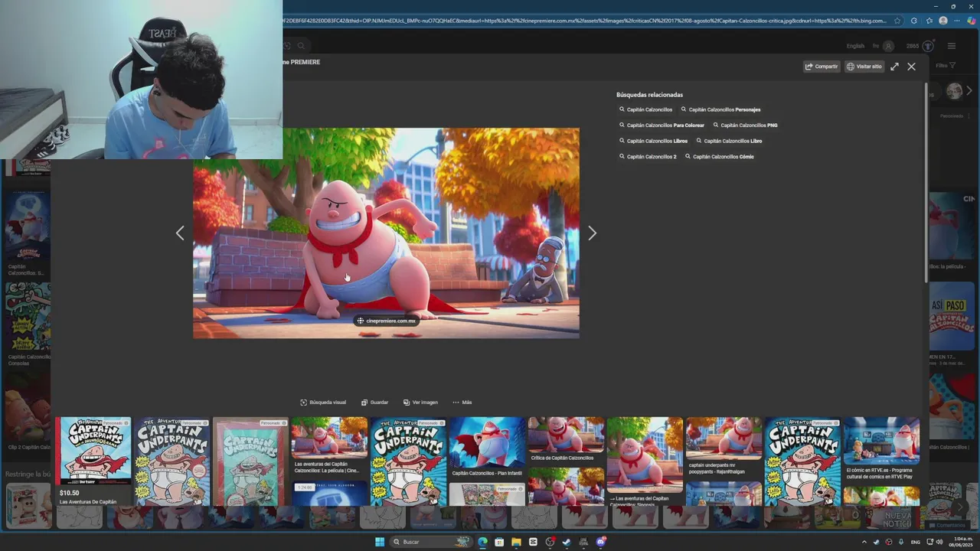Switch language to English on Bing
This screenshot has width=980, height=551.
coord(855,46)
